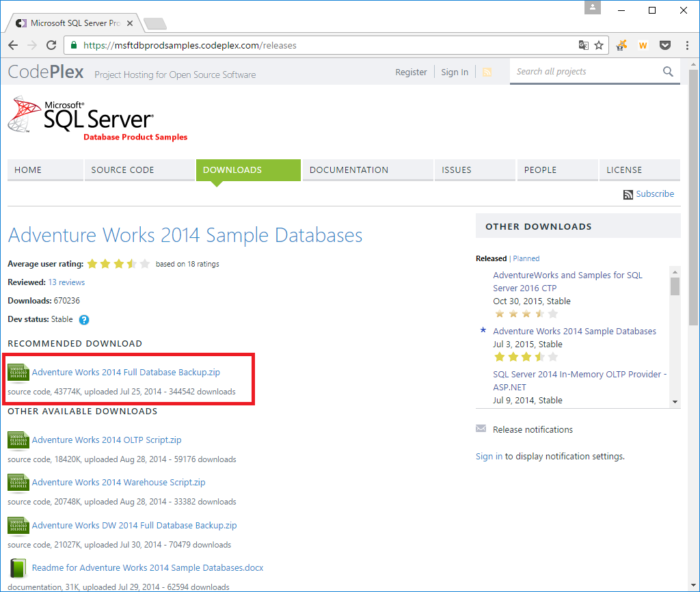
Task: Click the Subscribe RSS icon
Action: pyautogui.click(x=628, y=195)
